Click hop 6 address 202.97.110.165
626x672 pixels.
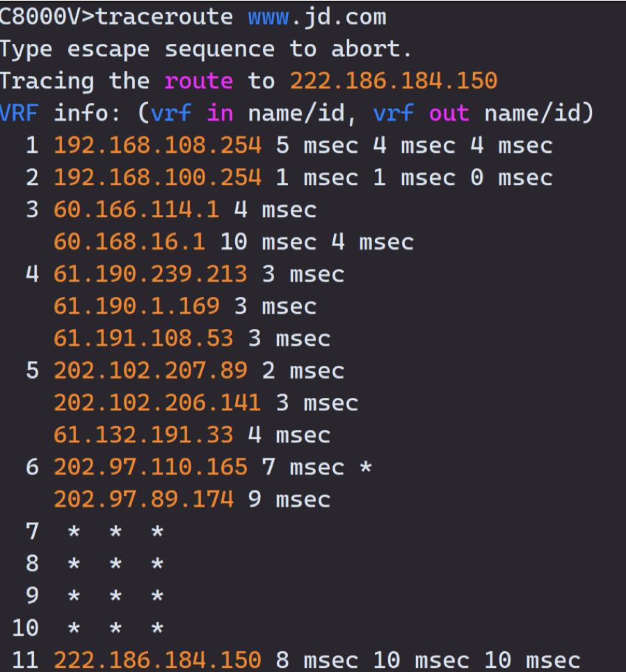[150, 467]
